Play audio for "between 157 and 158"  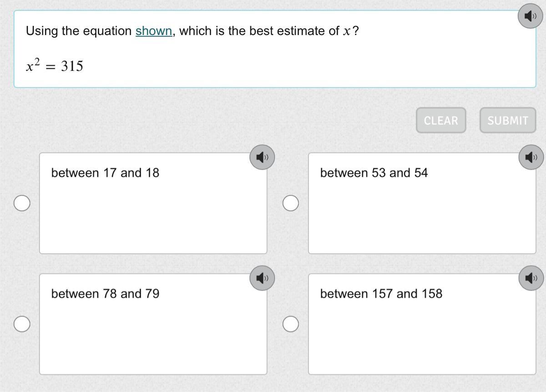531,278
